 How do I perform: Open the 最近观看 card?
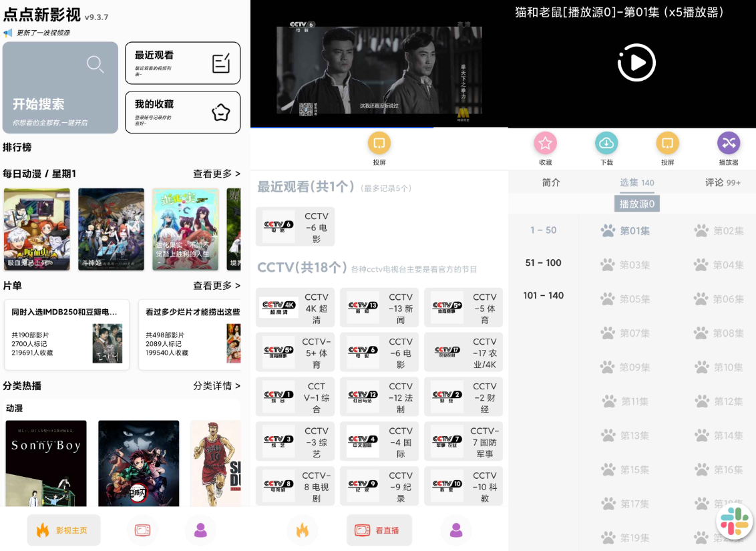pyautogui.click(x=182, y=63)
